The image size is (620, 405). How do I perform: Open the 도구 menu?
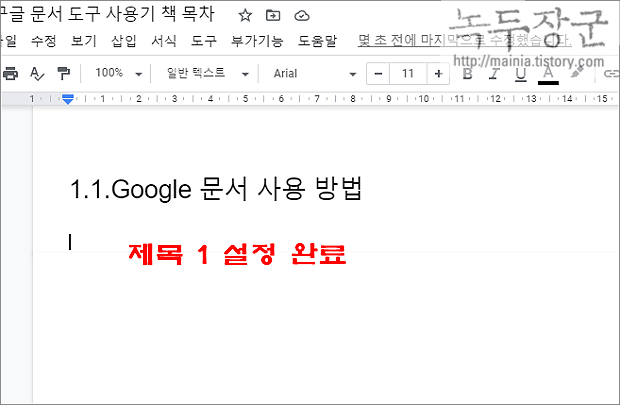pyautogui.click(x=204, y=41)
